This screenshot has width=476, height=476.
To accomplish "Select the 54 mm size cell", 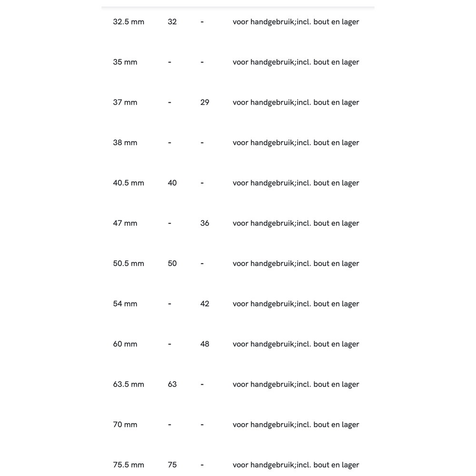I will [x=125, y=304].
